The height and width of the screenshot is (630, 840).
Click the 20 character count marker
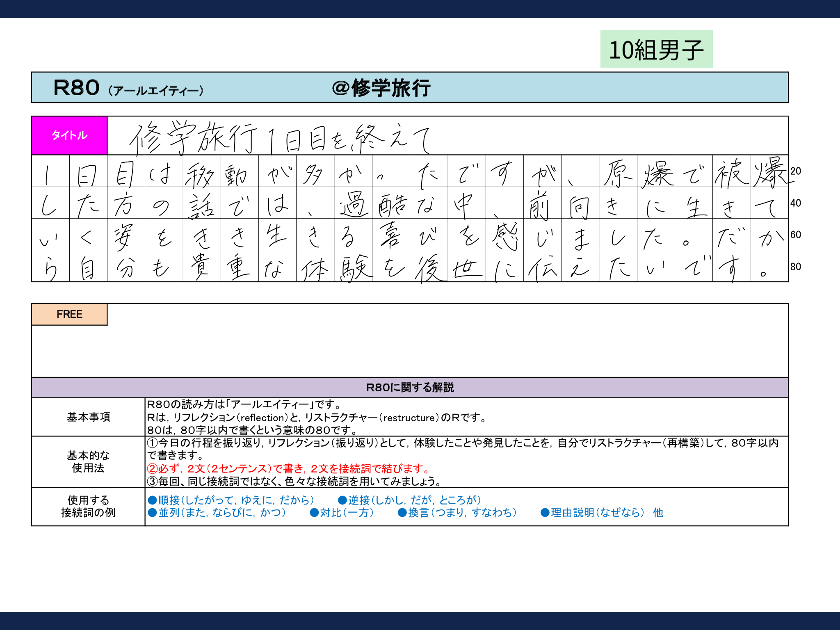point(795,171)
